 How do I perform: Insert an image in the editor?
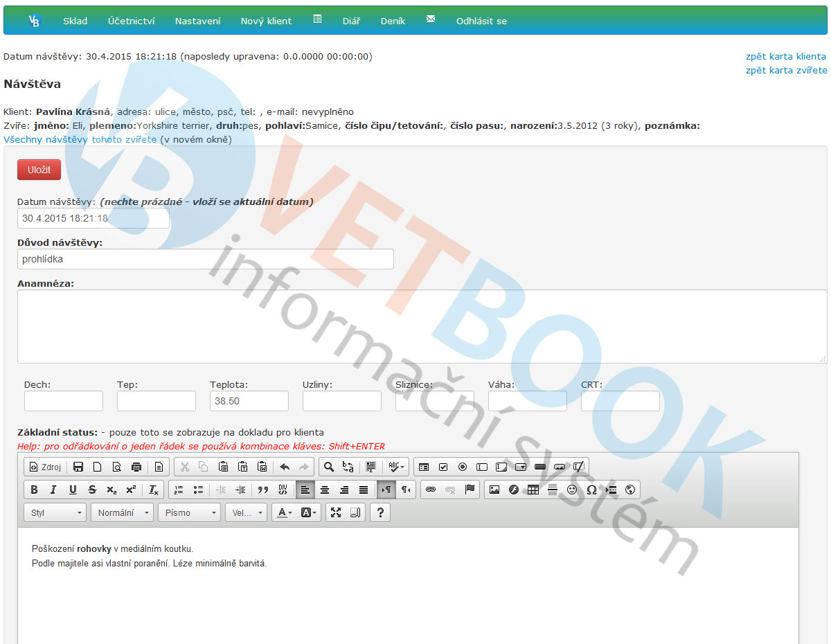coord(494,490)
